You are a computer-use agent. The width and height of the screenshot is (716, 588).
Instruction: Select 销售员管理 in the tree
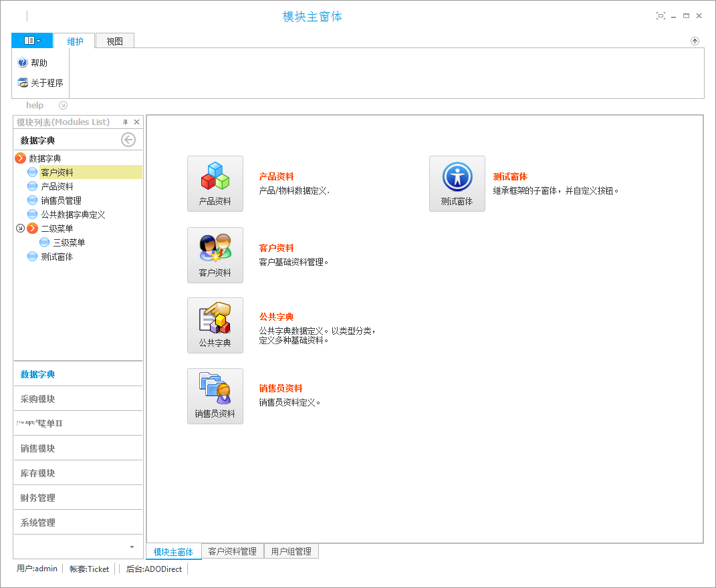62,200
